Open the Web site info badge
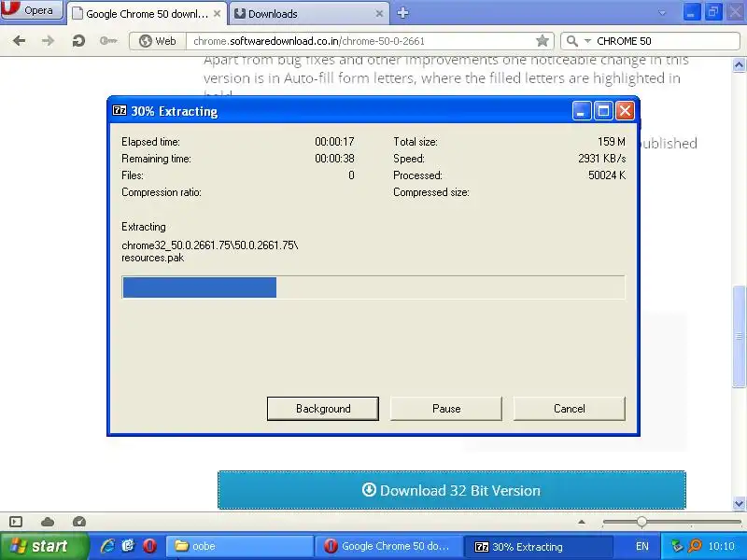The image size is (747, 560). point(158,41)
